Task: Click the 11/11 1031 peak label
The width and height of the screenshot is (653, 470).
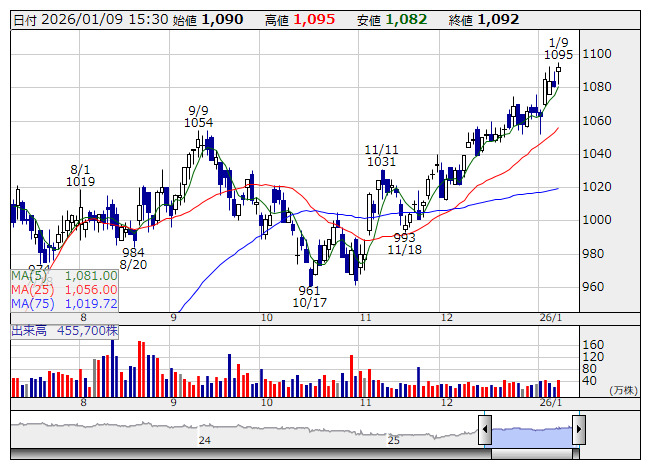Action: [x=381, y=155]
